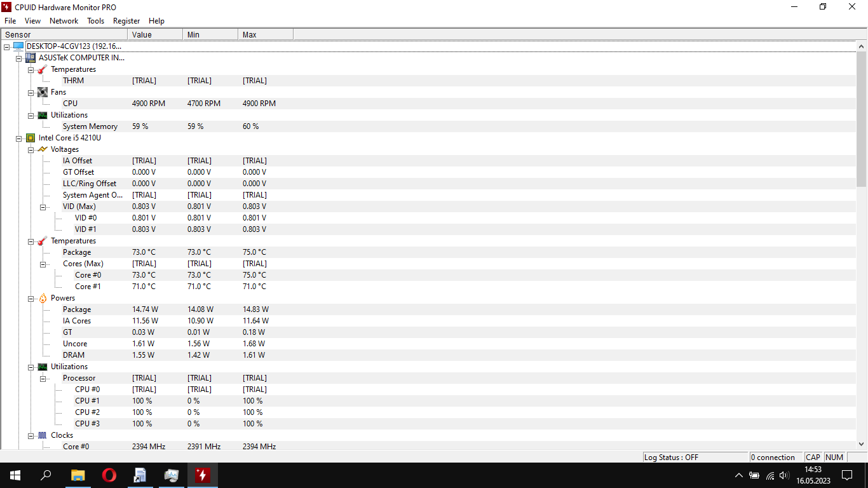Collapse the Fans node
Viewport: 868px width, 488px height.
[x=31, y=92]
